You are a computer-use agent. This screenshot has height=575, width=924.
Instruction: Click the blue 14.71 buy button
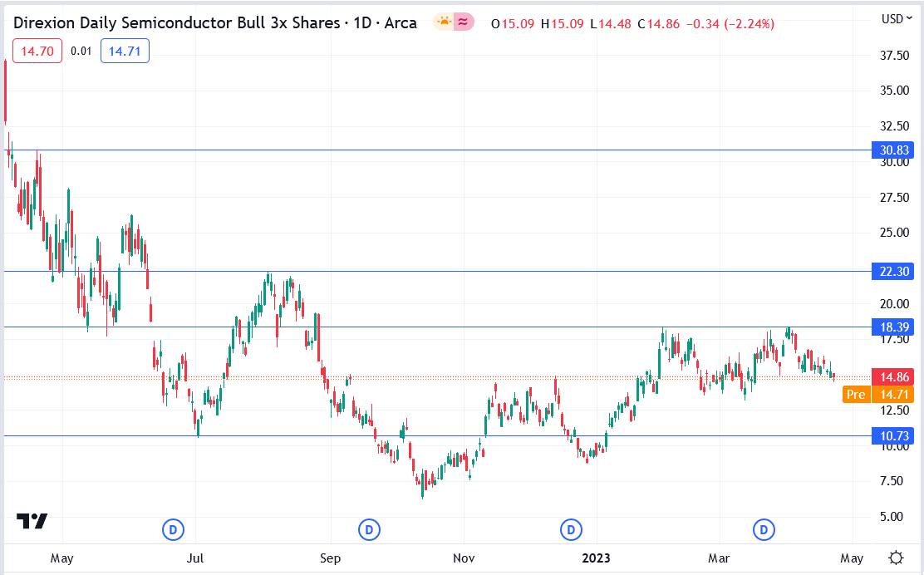point(125,52)
